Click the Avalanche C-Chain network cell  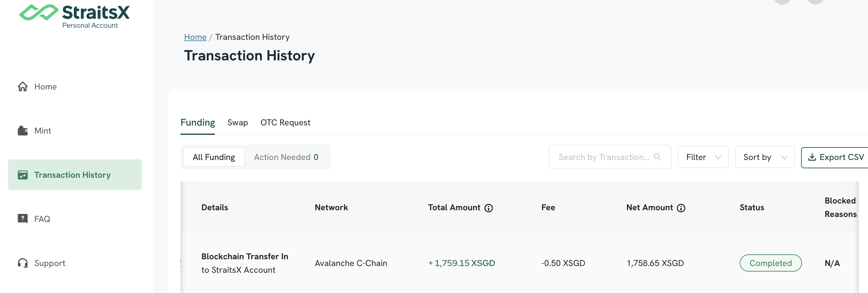click(351, 263)
